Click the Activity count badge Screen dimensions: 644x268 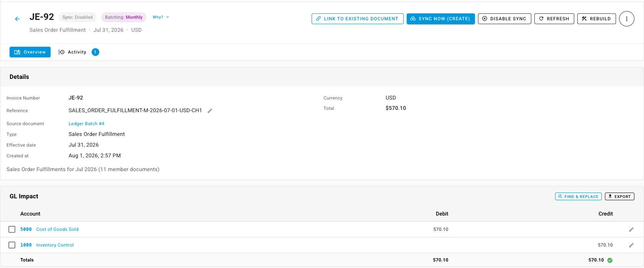pyautogui.click(x=95, y=52)
